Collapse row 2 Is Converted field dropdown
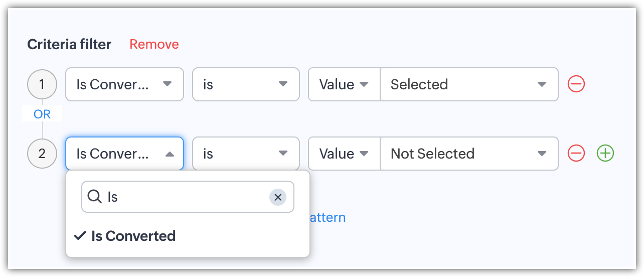644x277 pixels. click(x=124, y=154)
